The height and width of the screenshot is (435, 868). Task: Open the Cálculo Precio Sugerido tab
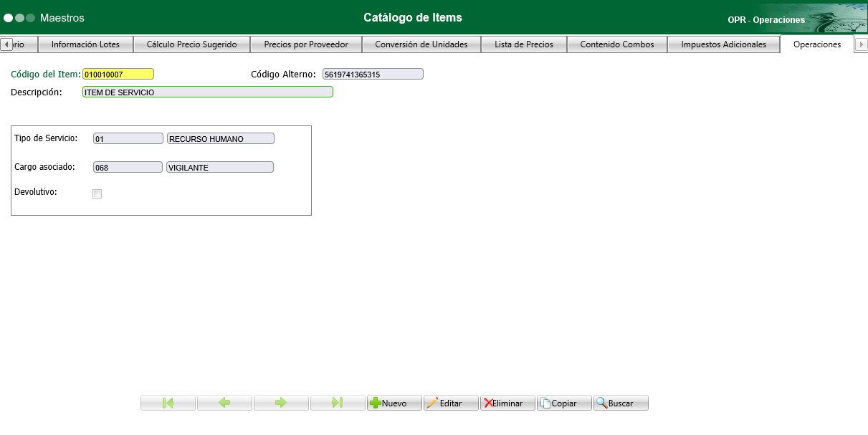[191, 44]
